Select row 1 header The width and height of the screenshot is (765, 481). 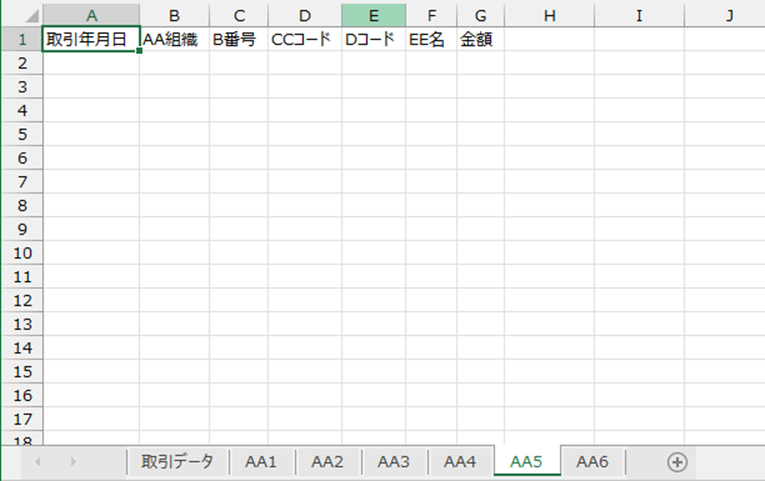pos(21,40)
